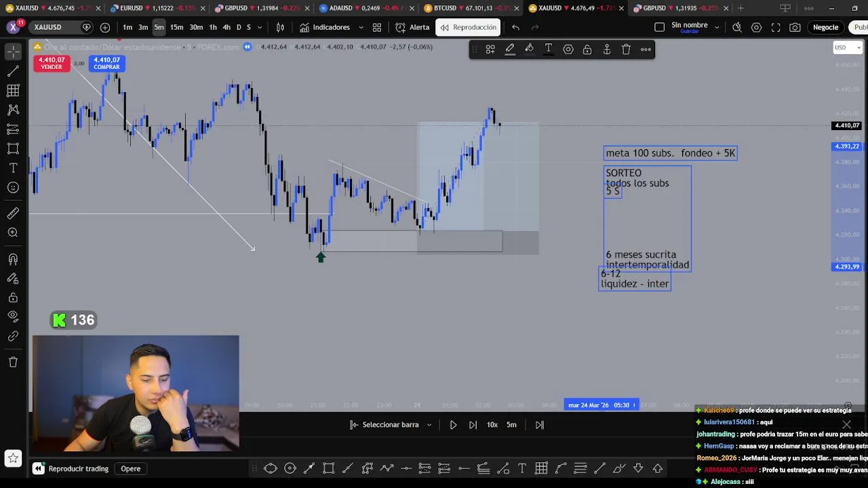Switch to the ADAUSD browser tab
The height and width of the screenshot is (488, 868).
(366, 8)
